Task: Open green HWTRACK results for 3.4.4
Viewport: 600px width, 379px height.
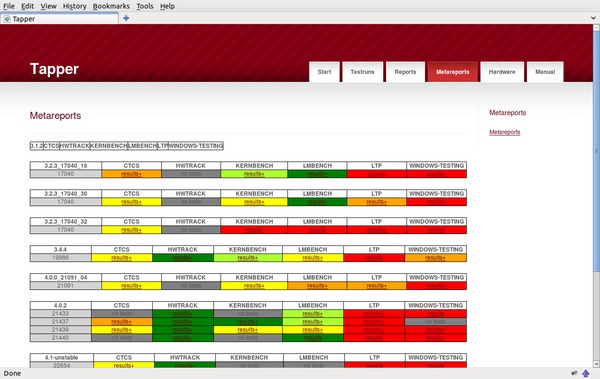Action: (x=183, y=258)
